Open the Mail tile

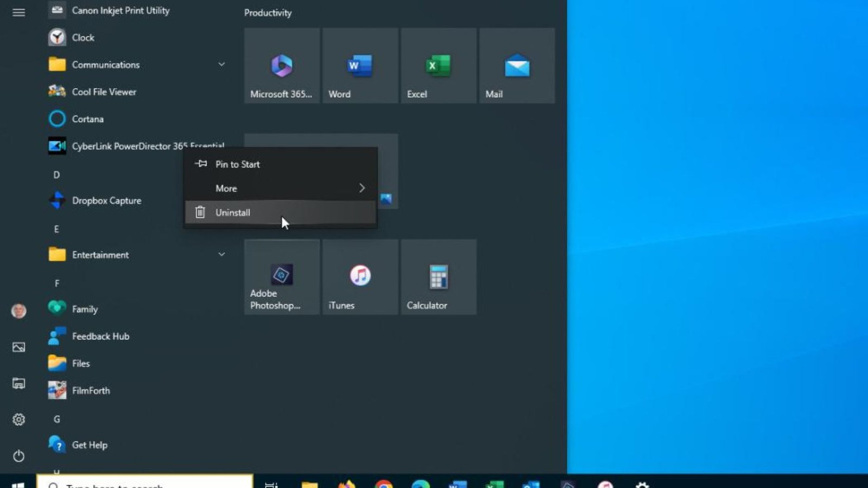coord(517,66)
